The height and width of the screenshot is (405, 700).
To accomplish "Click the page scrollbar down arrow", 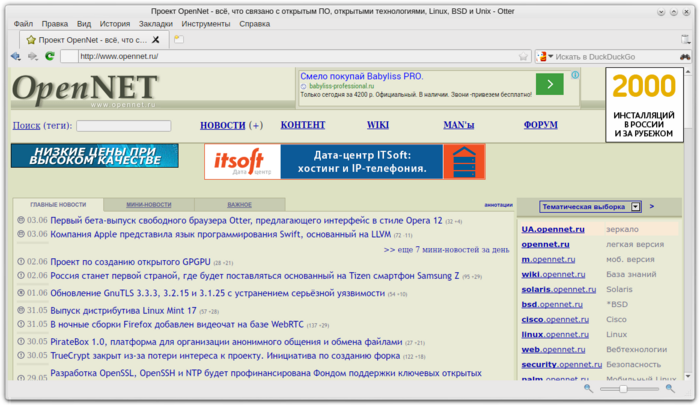I will click(x=688, y=376).
